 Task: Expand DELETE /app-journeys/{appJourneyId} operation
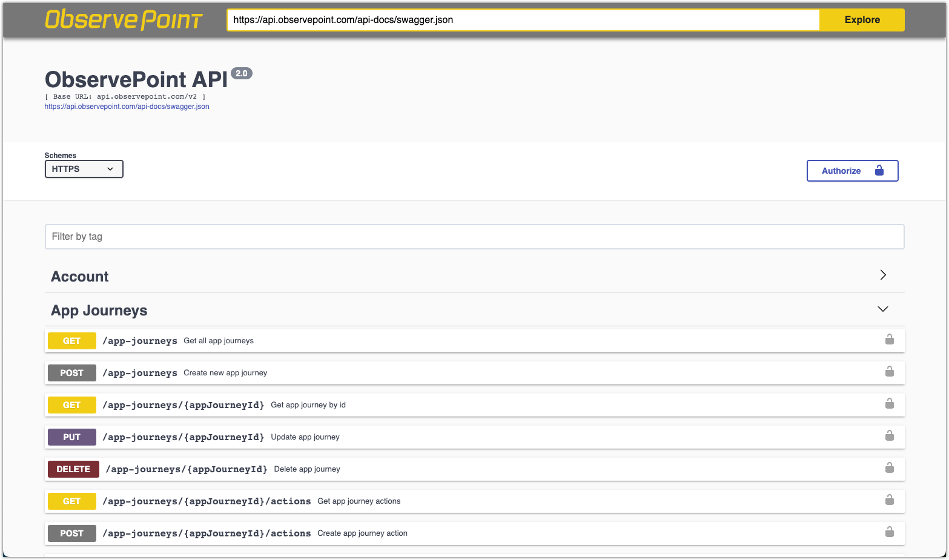point(475,469)
